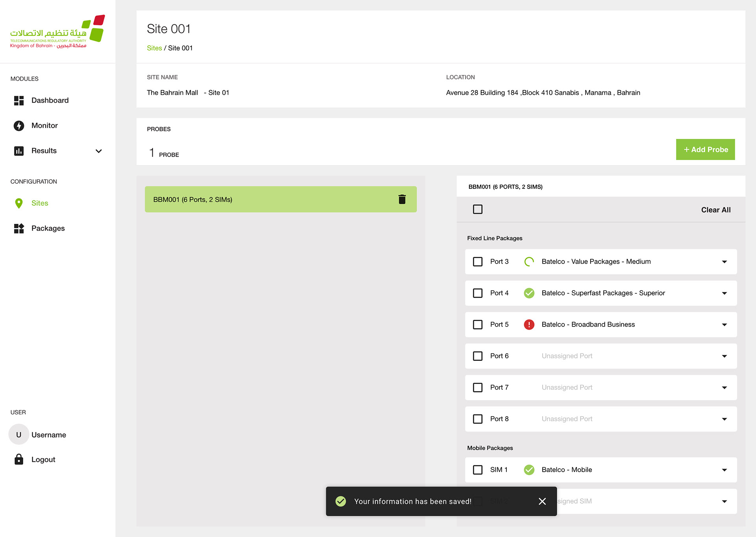The height and width of the screenshot is (537, 756).
Task: Dismiss the saved notification toast
Action: point(542,501)
